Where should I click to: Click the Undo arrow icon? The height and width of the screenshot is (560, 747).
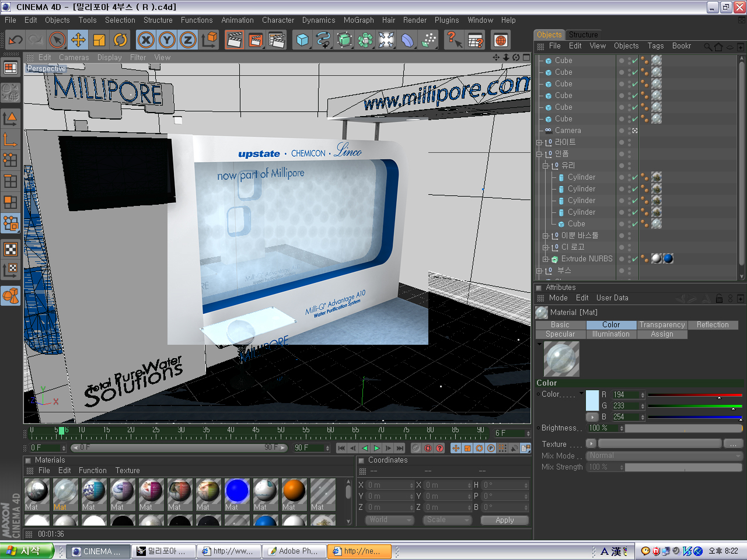[x=15, y=40]
